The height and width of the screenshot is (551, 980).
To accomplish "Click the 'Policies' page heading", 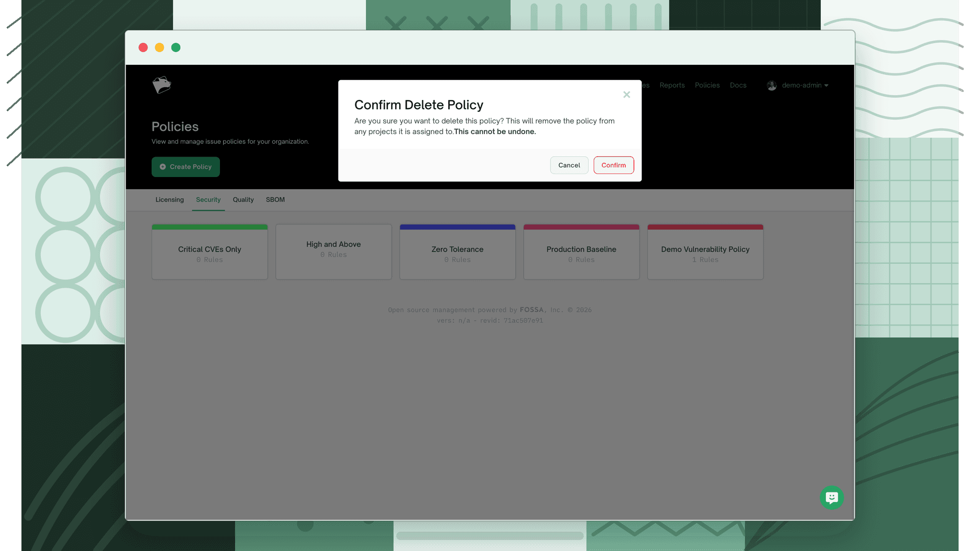I will pyautogui.click(x=175, y=127).
